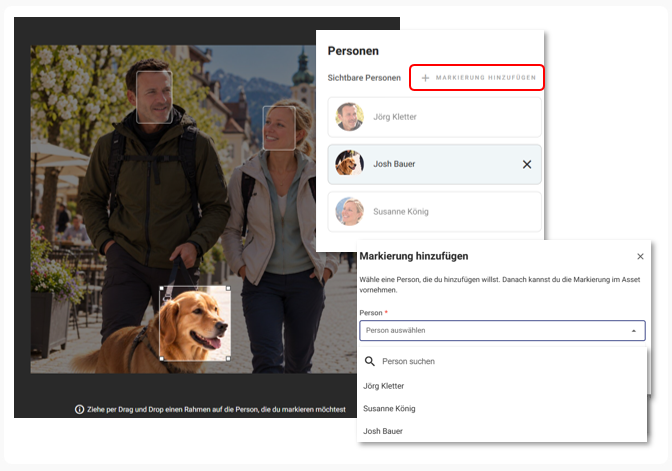Screen dimensions: 672x471
Task: Close the Markierung hinzufügen dialog
Action: tap(640, 256)
